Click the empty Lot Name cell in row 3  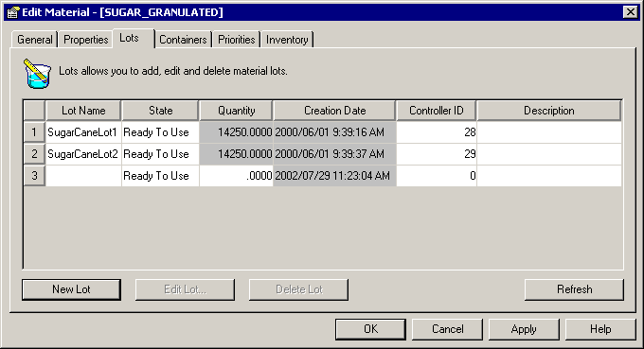tap(83, 176)
